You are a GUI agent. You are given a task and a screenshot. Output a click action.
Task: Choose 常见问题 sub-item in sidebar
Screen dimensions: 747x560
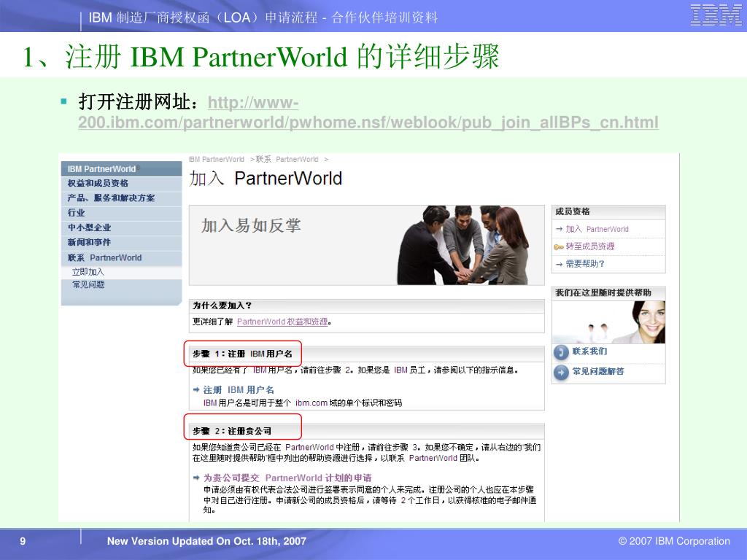pos(88,285)
